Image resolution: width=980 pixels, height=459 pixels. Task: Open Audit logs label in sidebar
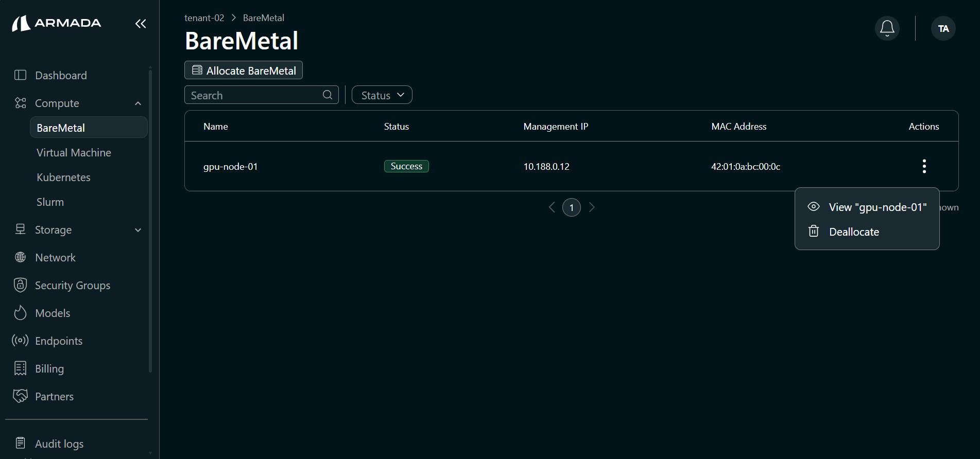click(x=59, y=444)
